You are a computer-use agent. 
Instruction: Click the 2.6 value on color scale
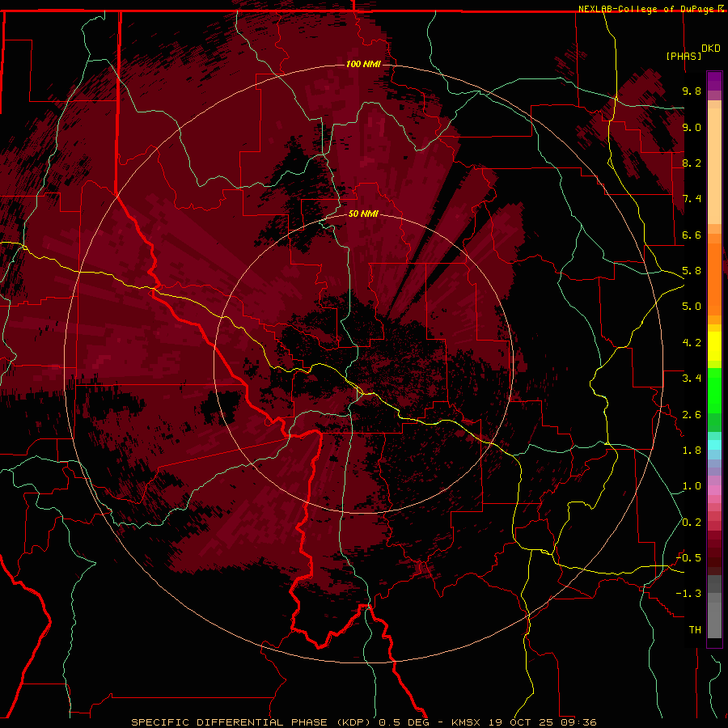pyautogui.click(x=692, y=415)
